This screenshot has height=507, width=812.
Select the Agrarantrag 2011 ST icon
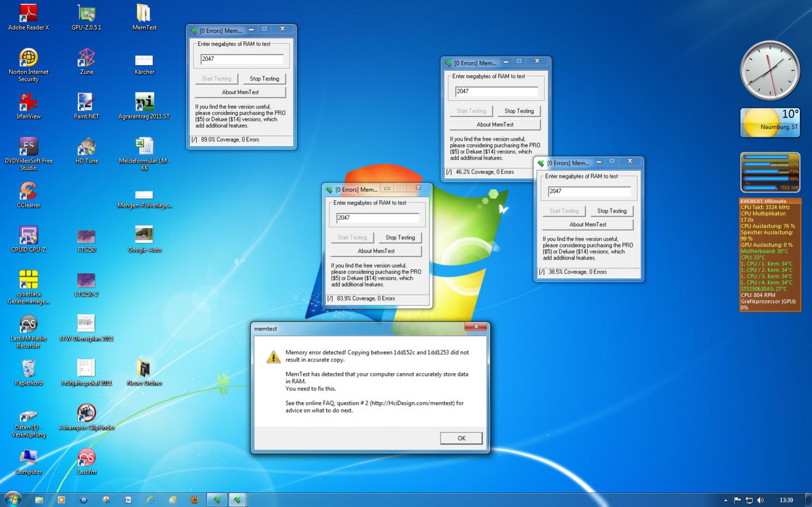tap(144, 106)
